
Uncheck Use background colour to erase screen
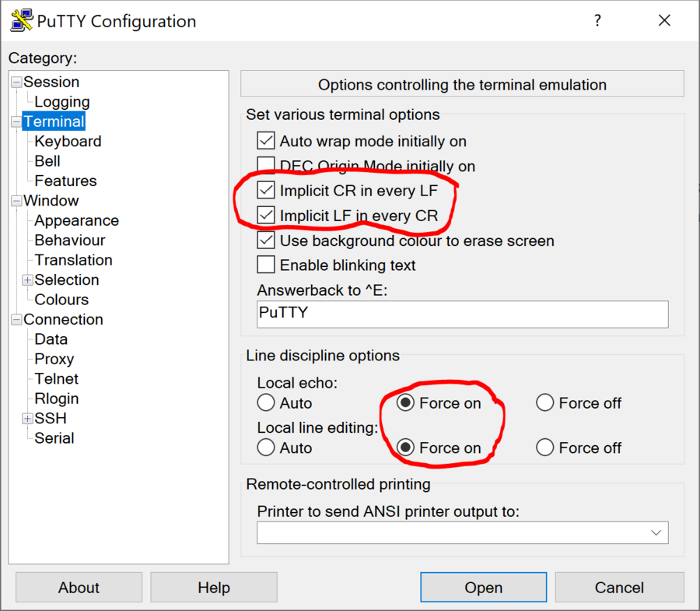pyautogui.click(x=265, y=241)
